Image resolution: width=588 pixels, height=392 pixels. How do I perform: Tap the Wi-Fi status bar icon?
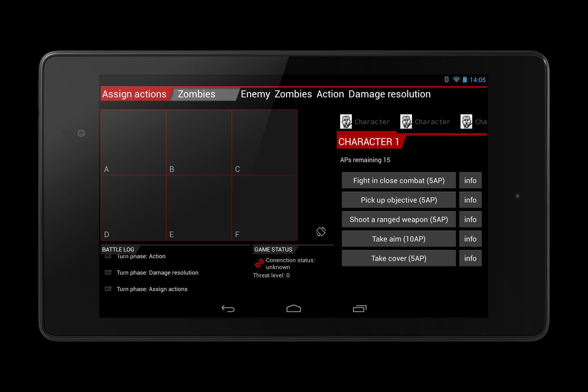coord(456,80)
